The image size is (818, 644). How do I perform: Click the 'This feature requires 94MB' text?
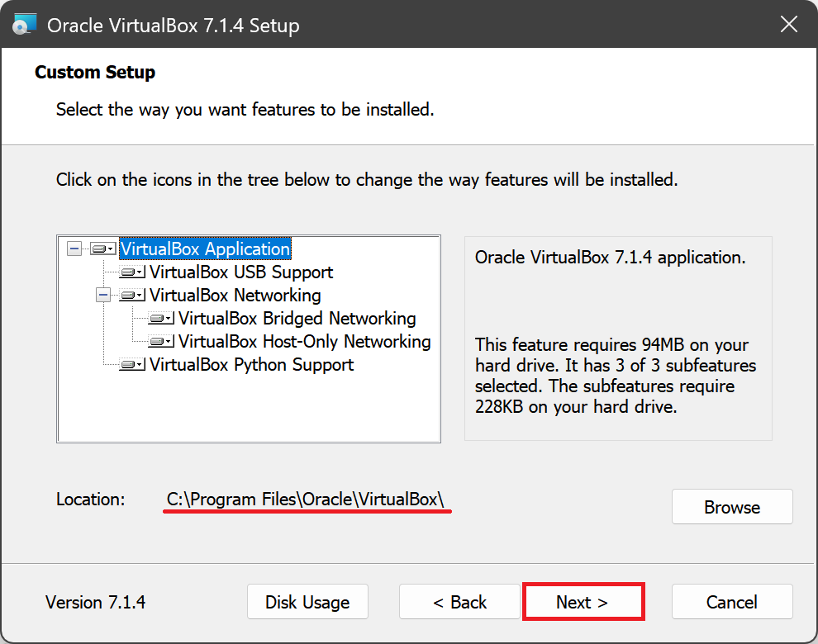(615, 376)
